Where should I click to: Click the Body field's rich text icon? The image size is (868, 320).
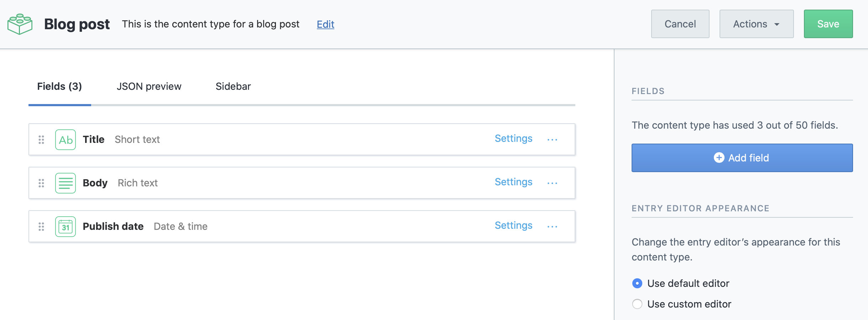coord(66,183)
